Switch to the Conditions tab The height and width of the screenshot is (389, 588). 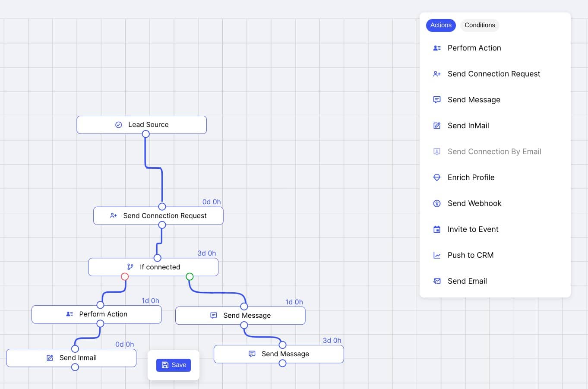[480, 25]
